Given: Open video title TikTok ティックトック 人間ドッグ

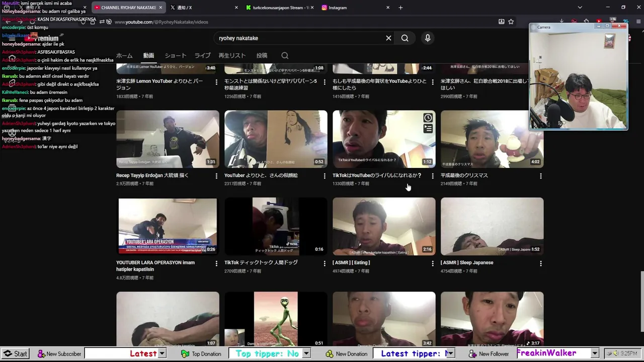Looking at the screenshot, I should [x=261, y=262].
